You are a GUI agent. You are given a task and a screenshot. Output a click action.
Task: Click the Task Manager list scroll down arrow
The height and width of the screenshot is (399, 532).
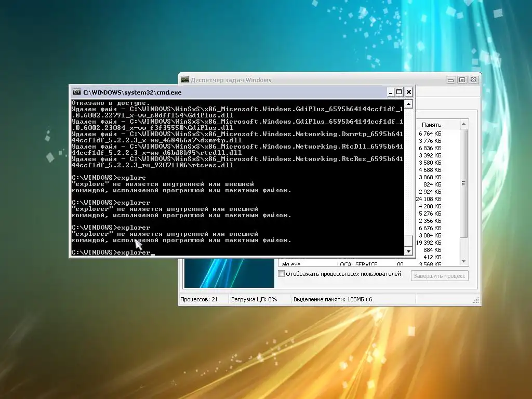[x=464, y=261]
